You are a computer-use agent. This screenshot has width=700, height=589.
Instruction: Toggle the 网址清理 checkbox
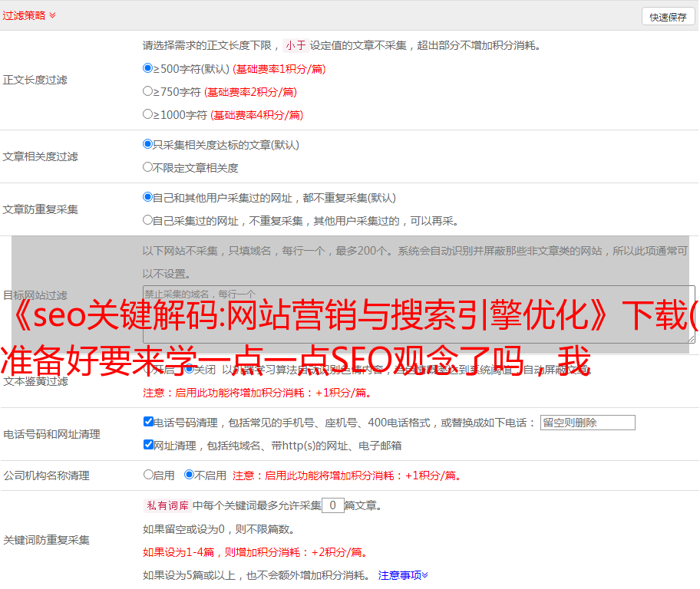149,445
